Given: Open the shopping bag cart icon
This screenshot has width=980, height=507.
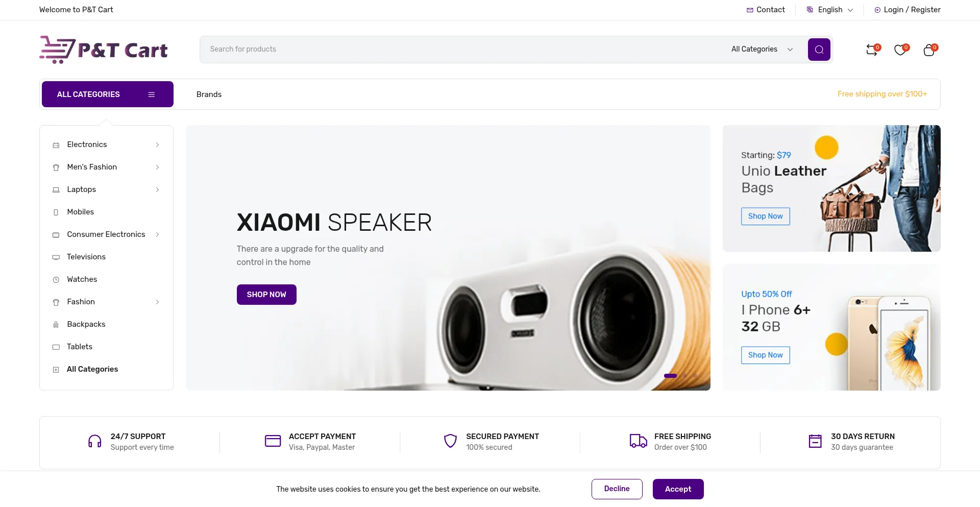Looking at the screenshot, I should (x=929, y=50).
